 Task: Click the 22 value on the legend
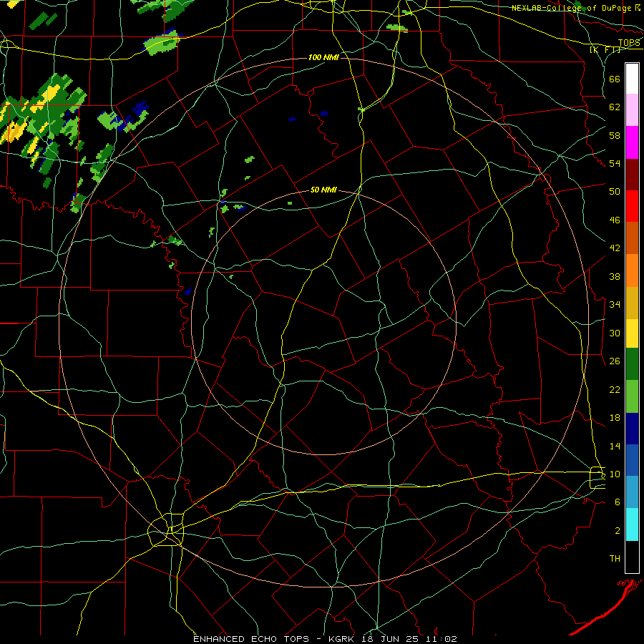pyautogui.click(x=615, y=389)
